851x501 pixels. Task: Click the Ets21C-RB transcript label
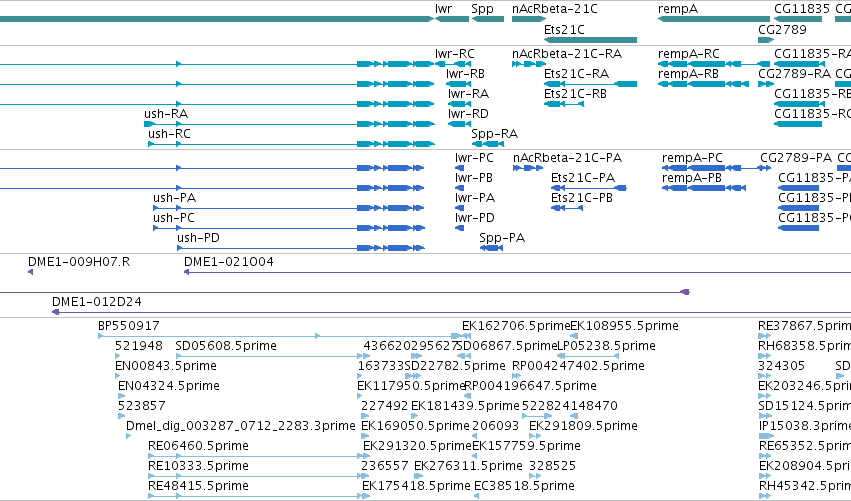tap(576, 94)
